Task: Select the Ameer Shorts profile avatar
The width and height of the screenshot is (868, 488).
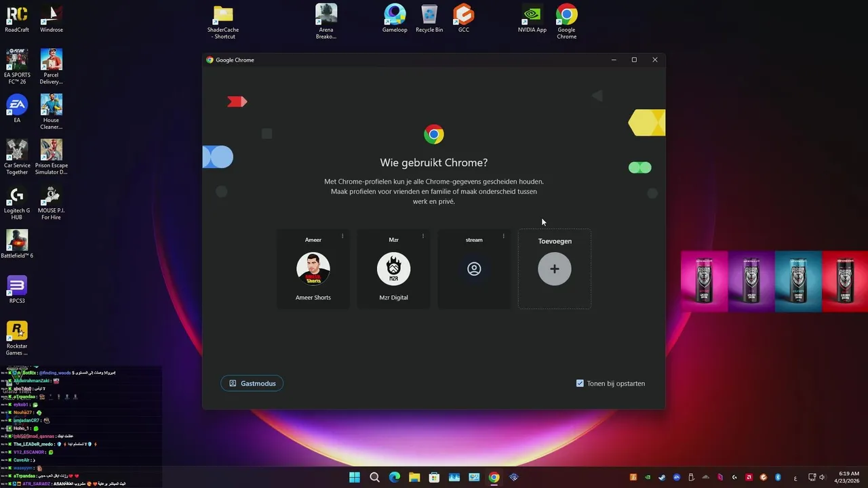Action: pyautogui.click(x=313, y=269)
